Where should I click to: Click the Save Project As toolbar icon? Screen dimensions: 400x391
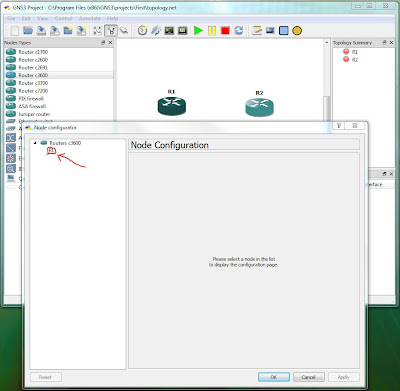[x=81, y=31]
